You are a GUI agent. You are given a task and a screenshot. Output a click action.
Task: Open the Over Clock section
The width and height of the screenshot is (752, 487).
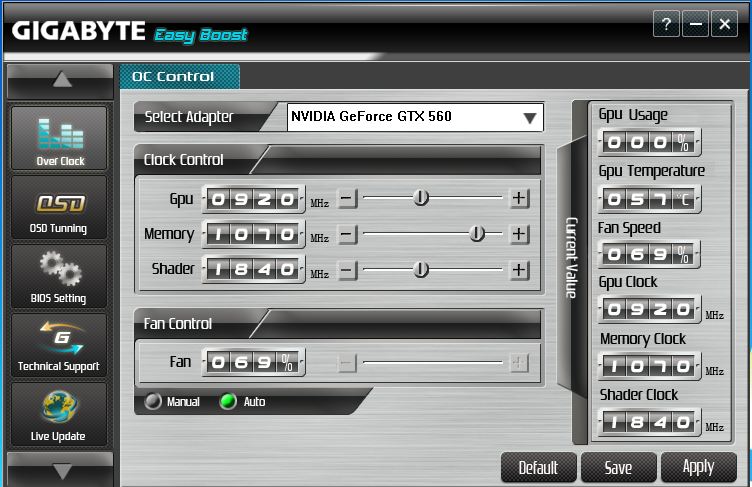(x=59, y=139)
